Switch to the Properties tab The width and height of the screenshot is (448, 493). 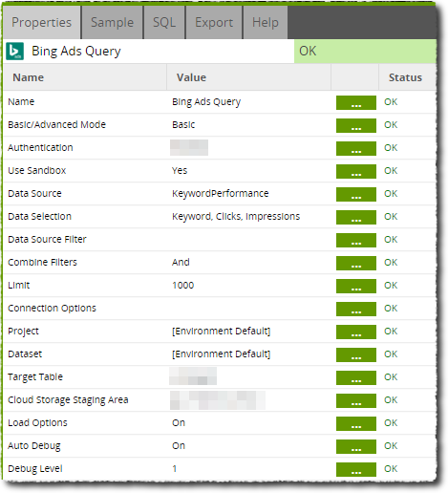pyautogui.click(x=42, y=22)
